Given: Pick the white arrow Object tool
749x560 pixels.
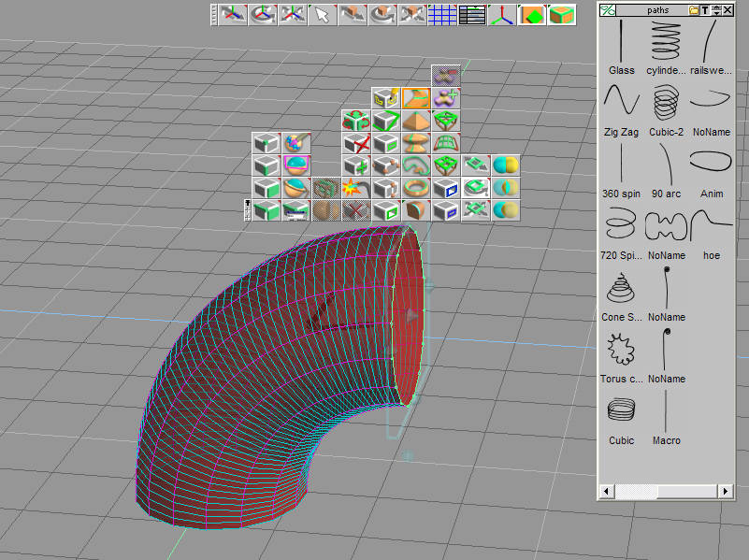Looking at the screenshot, I should (x=323, y=15).
